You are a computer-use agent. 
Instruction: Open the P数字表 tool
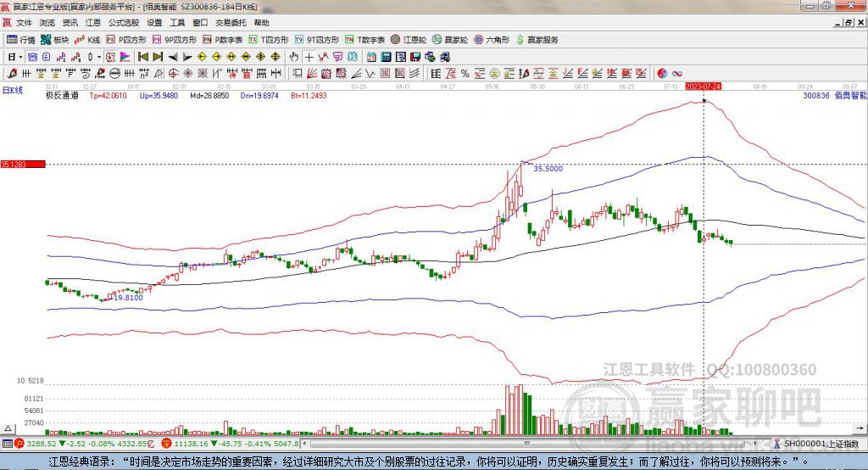point(223,40)
